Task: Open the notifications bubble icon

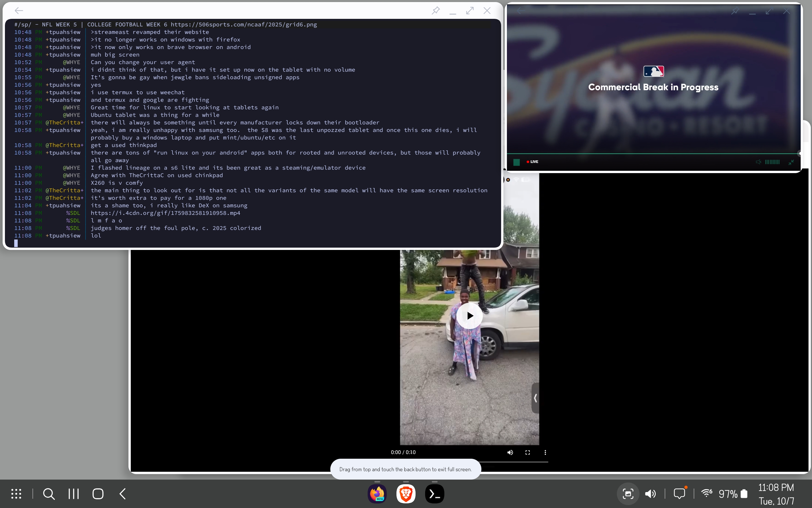Action: click(679, 494)
